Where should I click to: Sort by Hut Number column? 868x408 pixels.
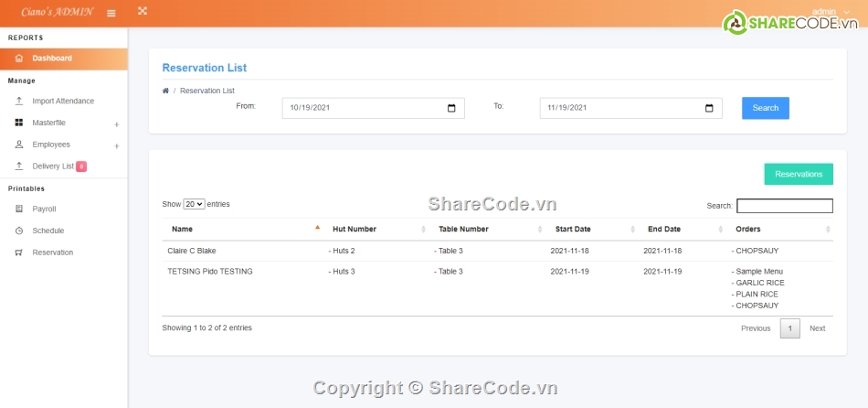376,229
